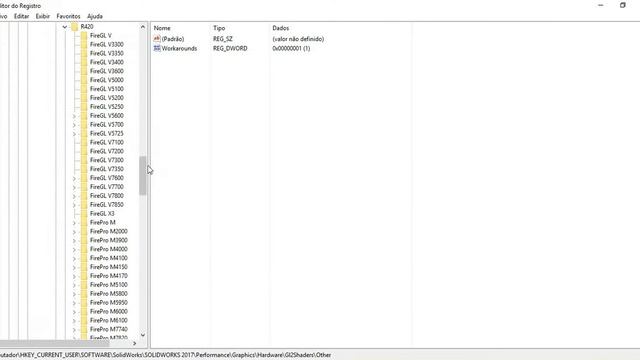Expand the FireGL V5725 key

coord(74,134)
